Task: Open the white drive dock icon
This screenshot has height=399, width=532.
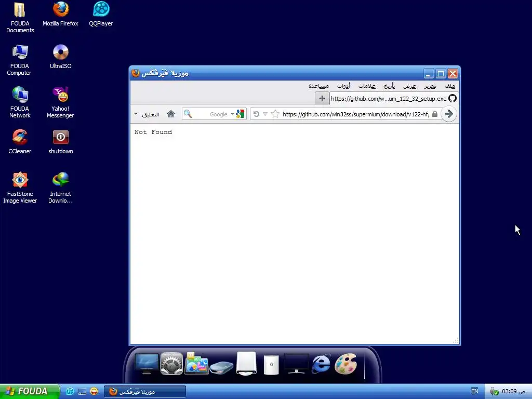Action: [x=246, y=364]
